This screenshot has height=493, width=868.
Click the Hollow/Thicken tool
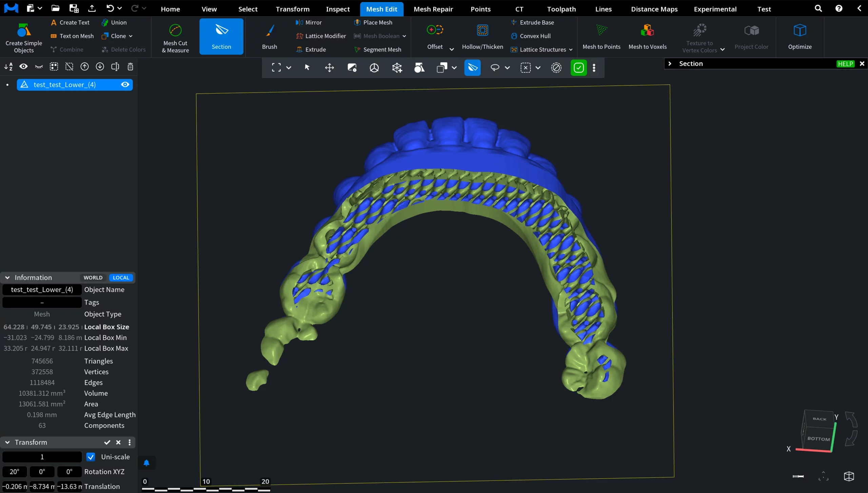point(482,36)
